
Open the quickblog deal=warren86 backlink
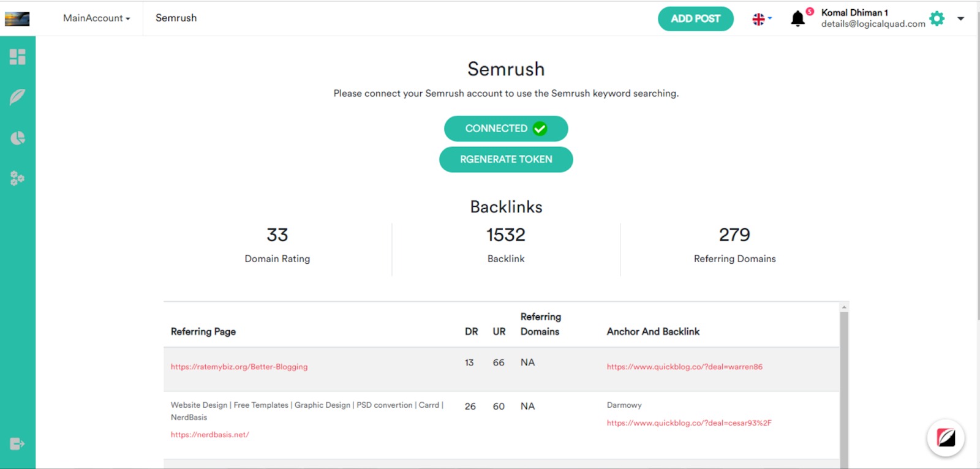pyautogui.click(x=684, y=367)
